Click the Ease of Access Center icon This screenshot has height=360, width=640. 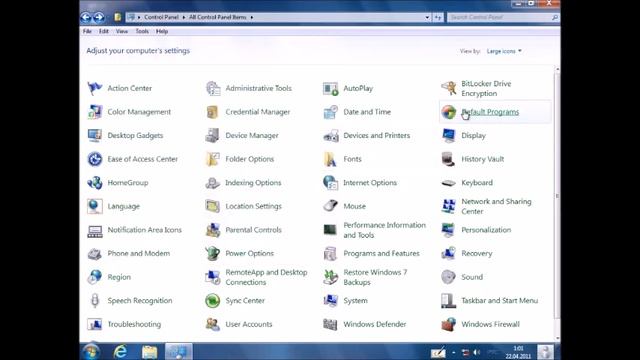(x=95, y=159)
